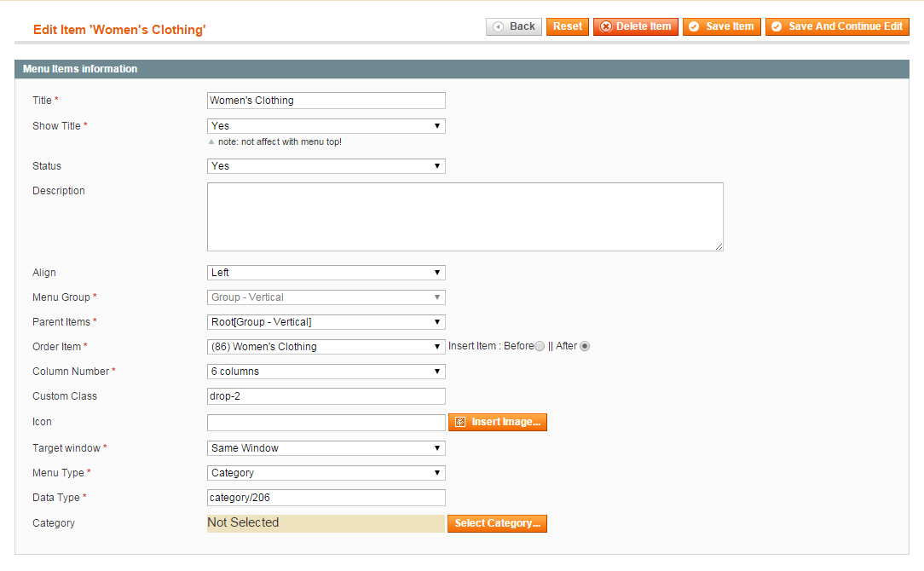Click Save And Continue Edit button

(837, 26)
